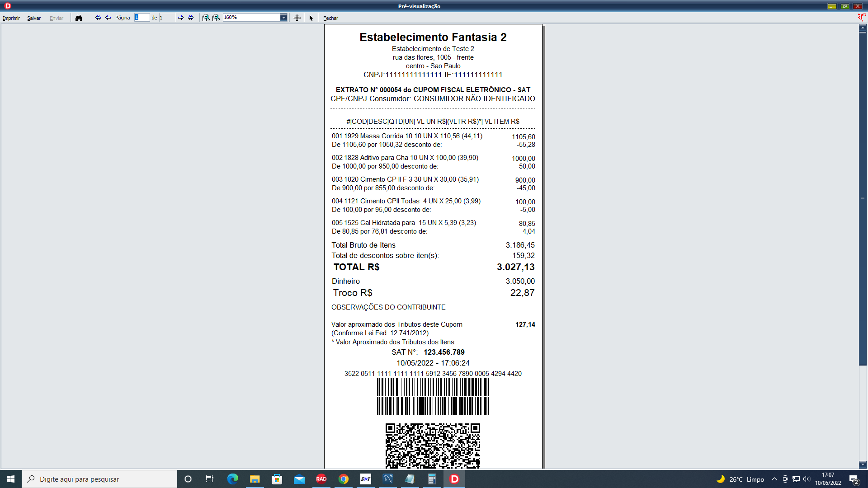Viewport: 868px width, 488px height.
Task: Click the Dinheiro amount '3.050,00'
Action: point(520,281)
